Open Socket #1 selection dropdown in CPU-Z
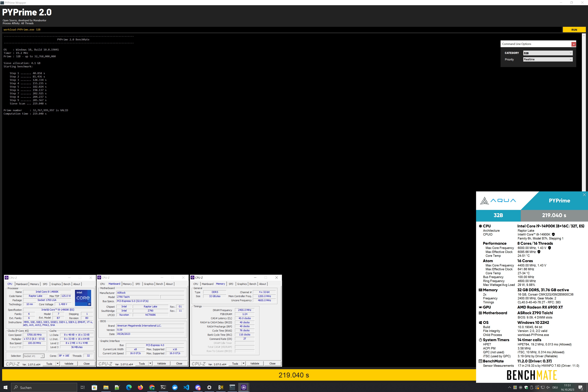The image size is (588, 392). click(x=34, y=356)
